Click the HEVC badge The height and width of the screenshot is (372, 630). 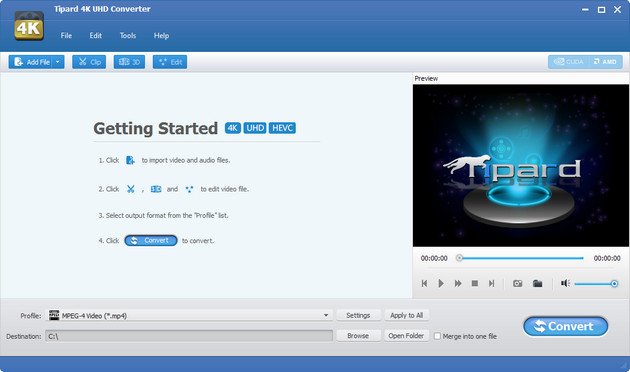click(x=282, y=128)
